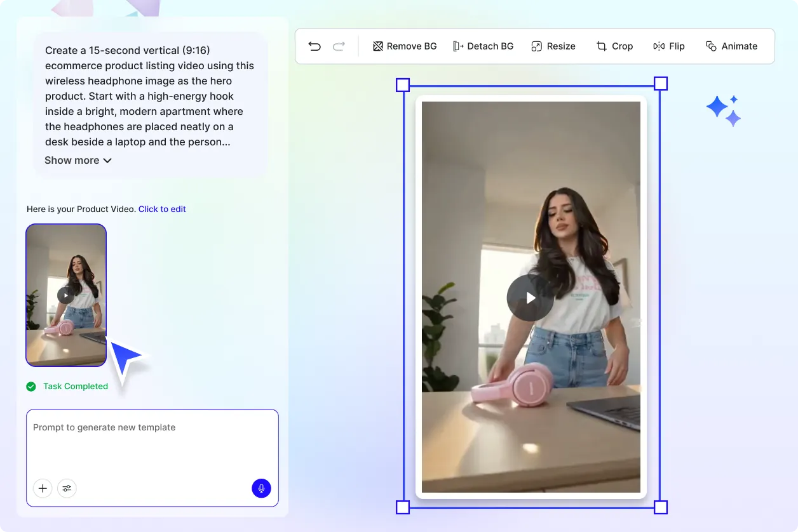The height and width of the screenshot is (532, 798).
Task: Play the small product video thumbnail
Action: pyautogui.click(x=65, y=295)
